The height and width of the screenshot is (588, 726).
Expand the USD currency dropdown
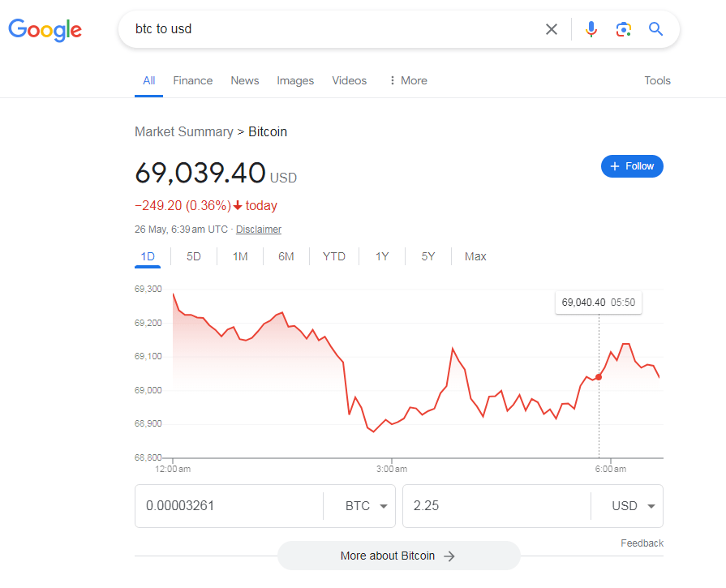(x=633, y=506)
